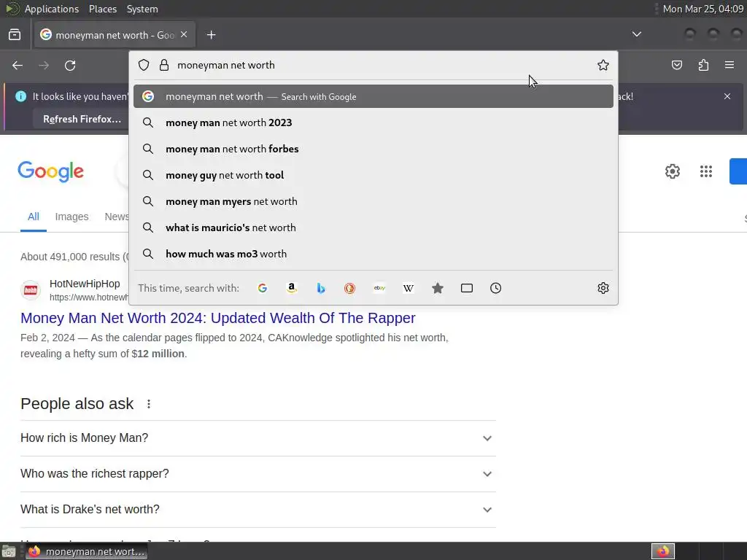
Task: Click the HotNewHipHop source name
Action: [x=85, y=284]
